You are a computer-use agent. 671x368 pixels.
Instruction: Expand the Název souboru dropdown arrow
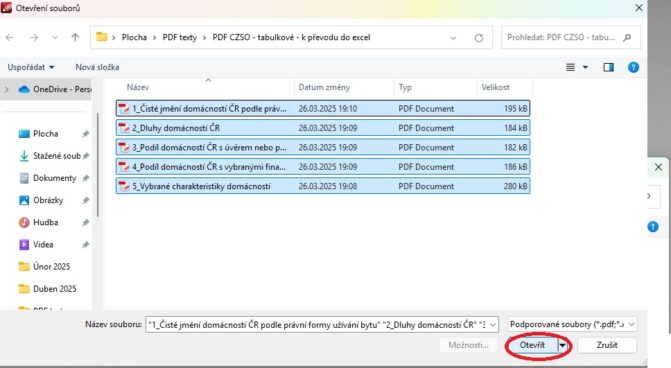(x=493, y=325)
